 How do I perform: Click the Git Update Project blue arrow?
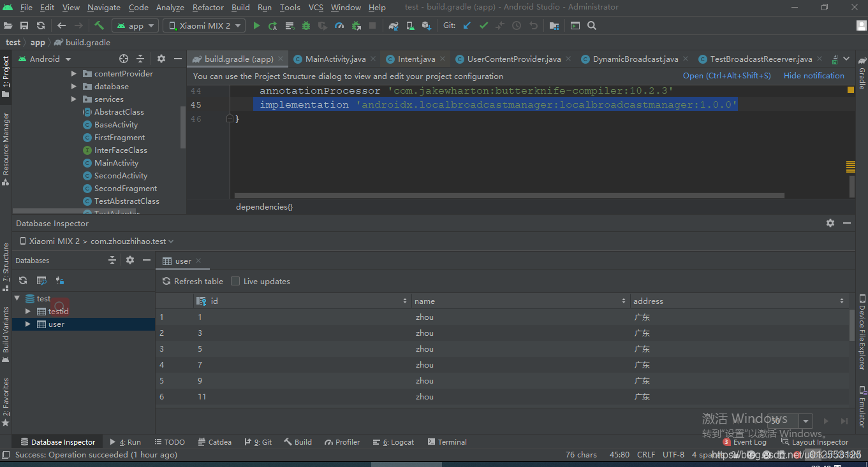pyautogui.click(x=467, y=25)
